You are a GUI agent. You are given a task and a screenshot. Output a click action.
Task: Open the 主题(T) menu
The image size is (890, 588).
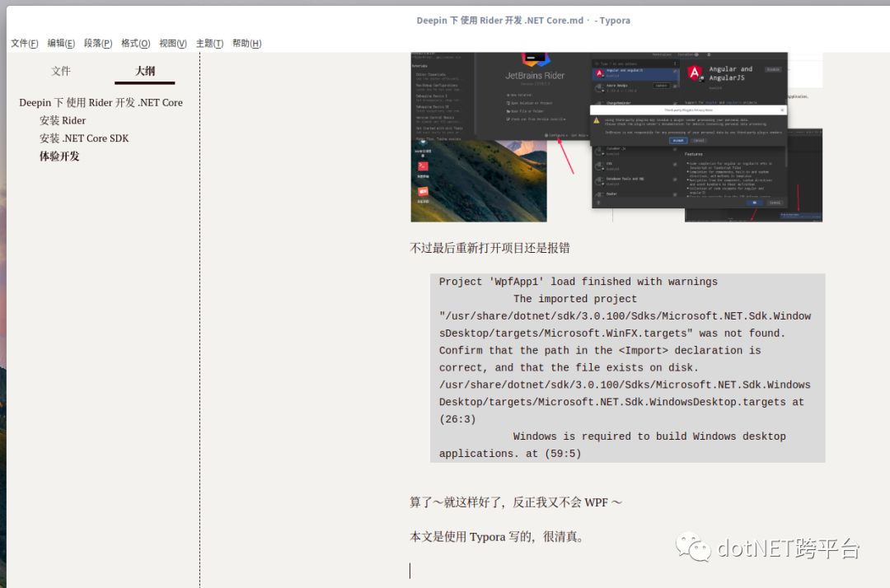[209, 43]
